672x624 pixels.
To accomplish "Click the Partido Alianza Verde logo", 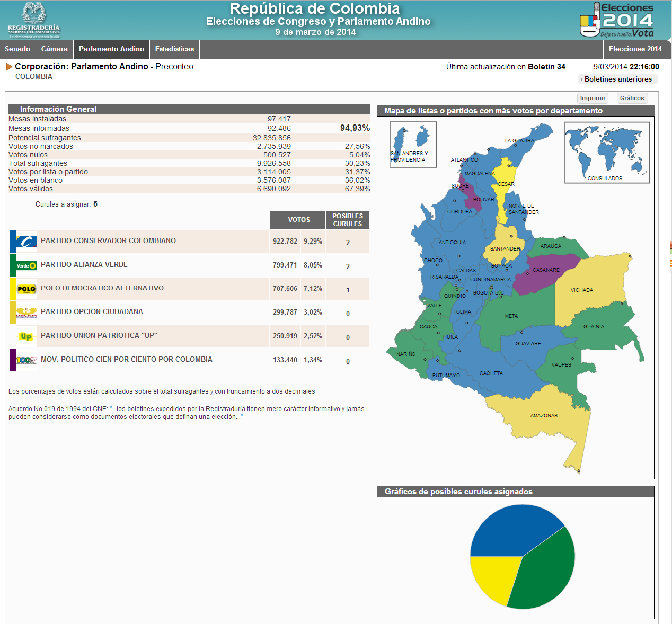I will click(26, 265).
